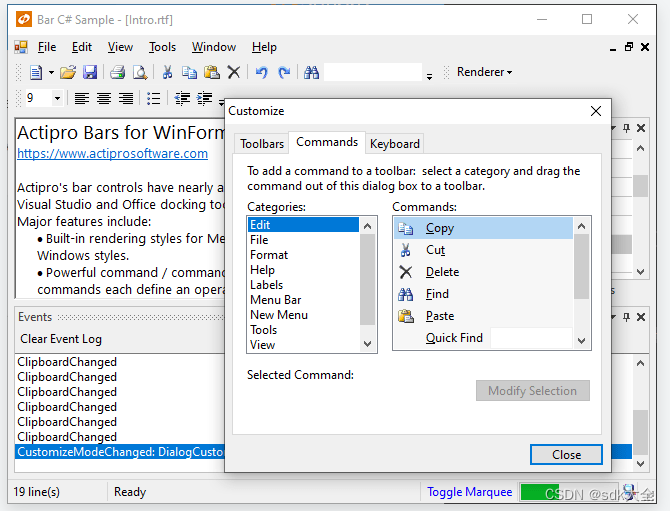Click Clear Event Log button
This screenshot has width=670, height=511.
point(61,339)
